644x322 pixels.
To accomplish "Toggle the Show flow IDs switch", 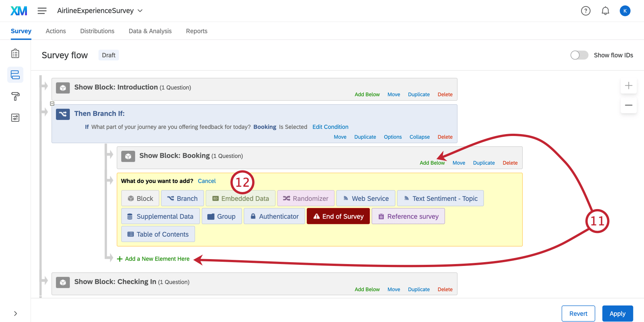I will 579,55.
